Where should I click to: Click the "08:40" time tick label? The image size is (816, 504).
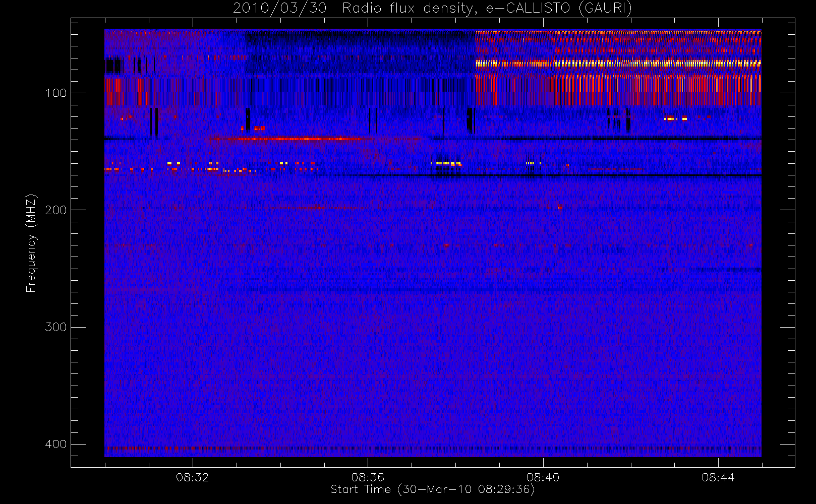[x=543, y=477]
